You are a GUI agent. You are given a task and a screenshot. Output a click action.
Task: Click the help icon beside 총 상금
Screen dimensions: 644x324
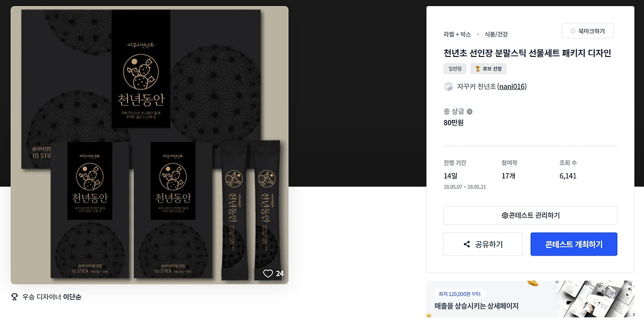469,112
